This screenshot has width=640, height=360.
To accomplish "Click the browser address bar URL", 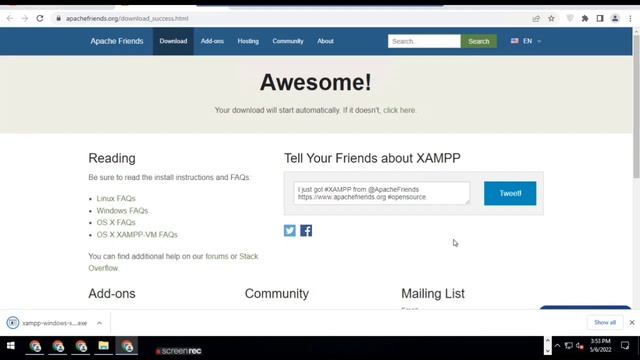I will tap(127, 18).
